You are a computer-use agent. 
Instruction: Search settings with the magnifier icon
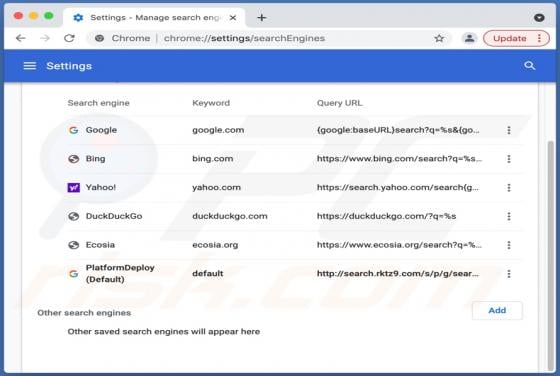pos(529,66)
